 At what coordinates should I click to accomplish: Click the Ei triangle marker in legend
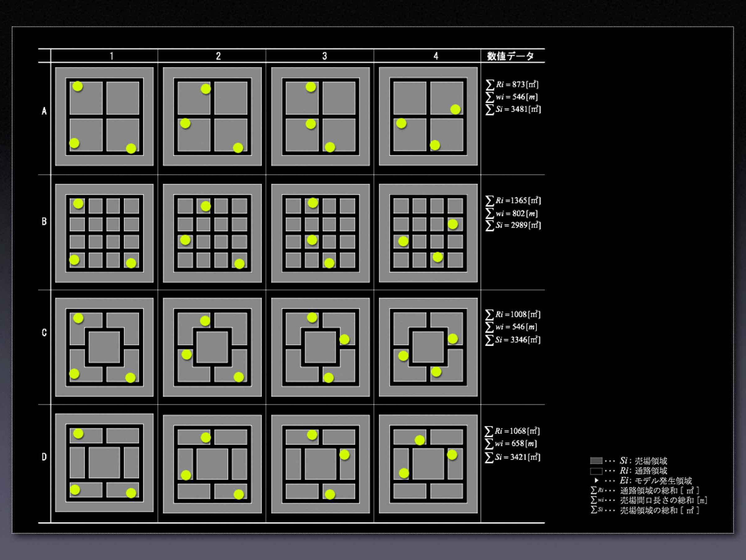point(596,480)
